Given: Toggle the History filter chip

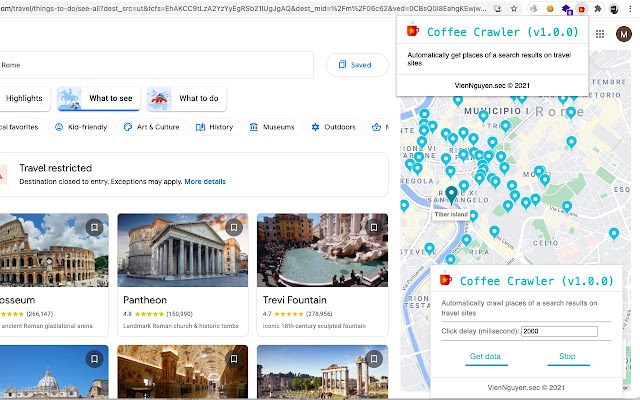Looking at the screenshot, I should (x=215, y=127).
